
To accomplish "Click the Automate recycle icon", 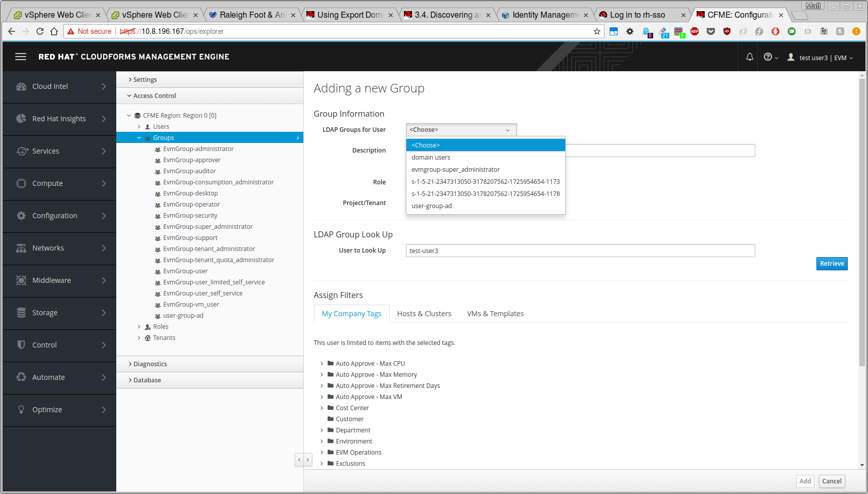I will pos(21,377).
